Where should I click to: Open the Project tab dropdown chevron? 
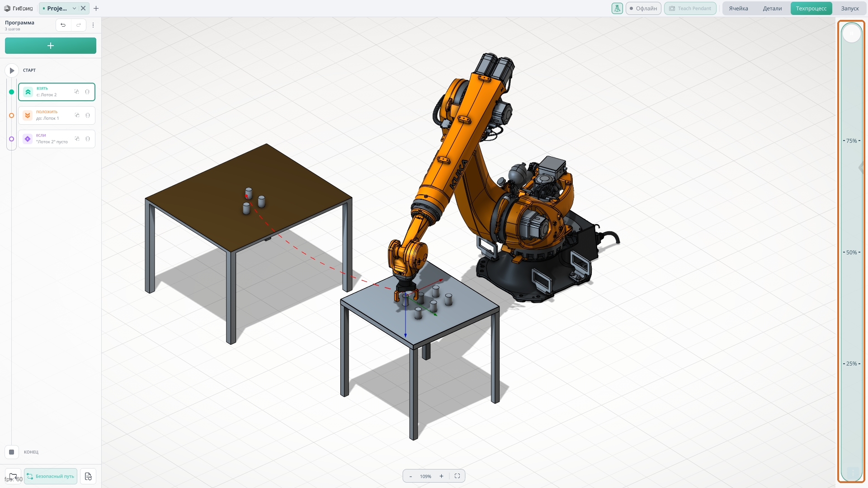[x=74, y=8]
